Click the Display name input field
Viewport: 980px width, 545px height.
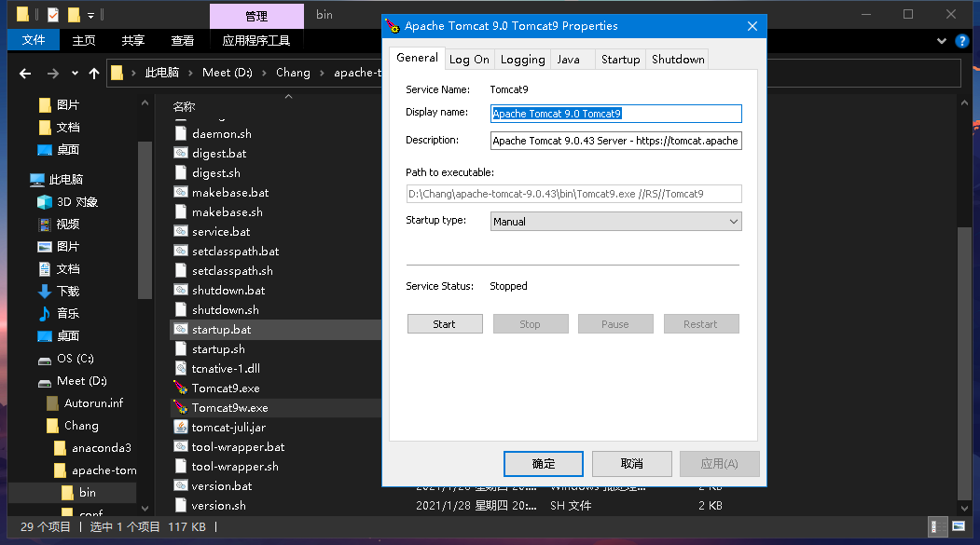pos(615,114)
